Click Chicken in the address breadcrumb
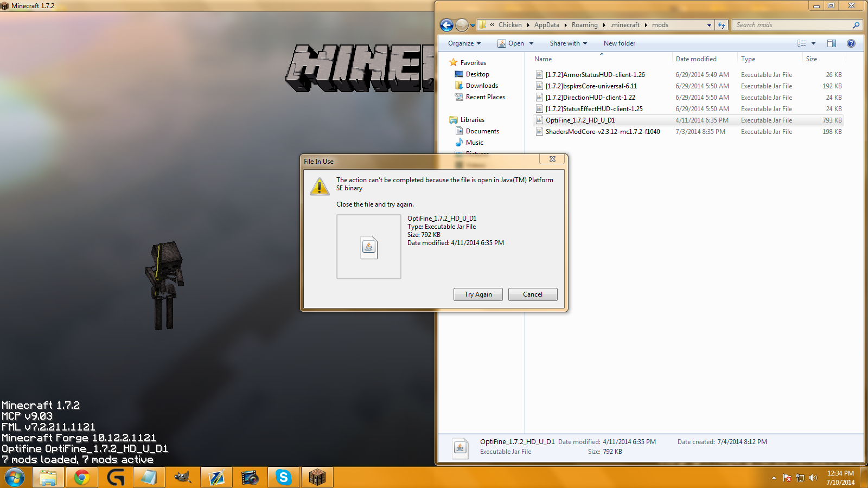The width and height of the screenshot is (868, 488). 510,25
